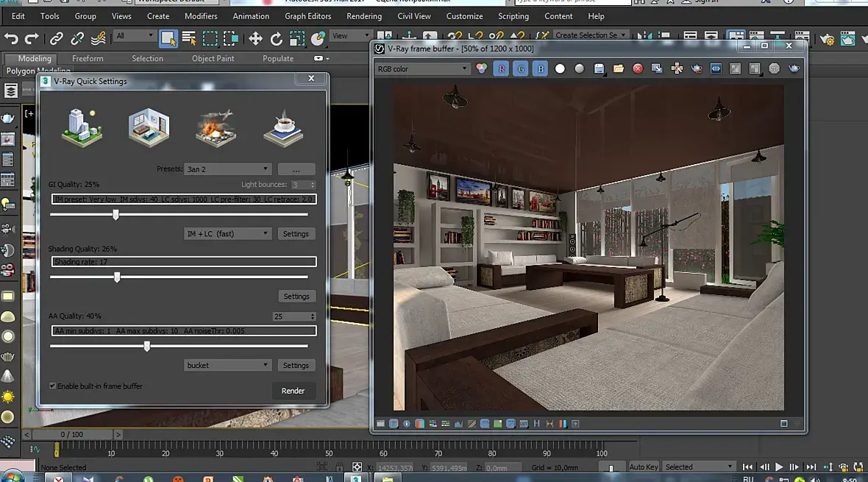The width and height of the screenshot is (868, 482).
Task: Uncheck Enable built-in frame buffer
Action: (53, 386)
